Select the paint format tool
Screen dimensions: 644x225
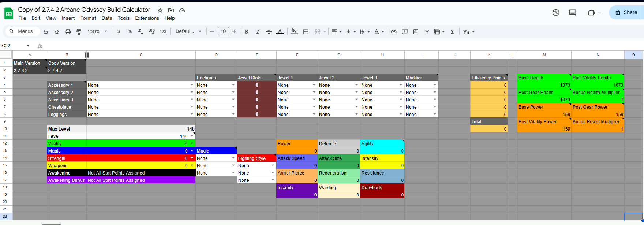point(78,32)
